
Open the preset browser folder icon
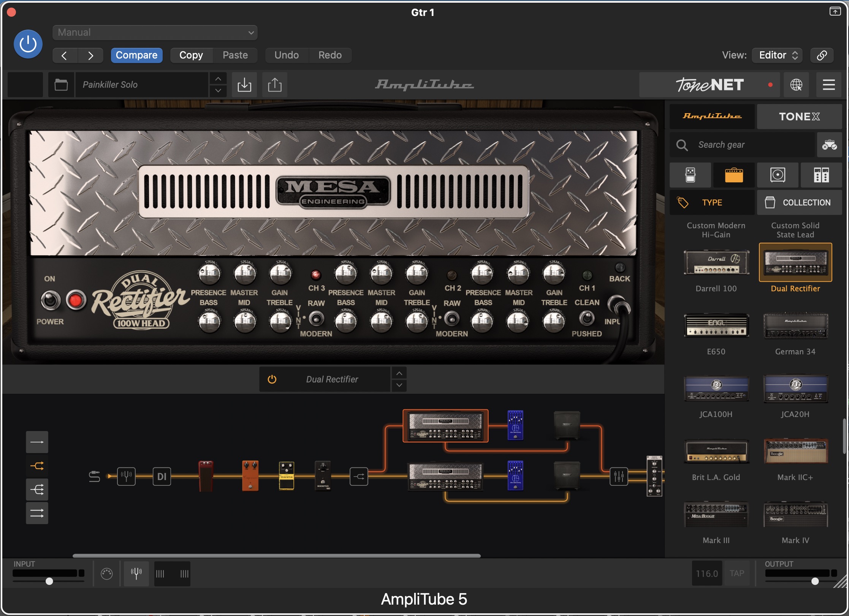[x=61, y=85]
